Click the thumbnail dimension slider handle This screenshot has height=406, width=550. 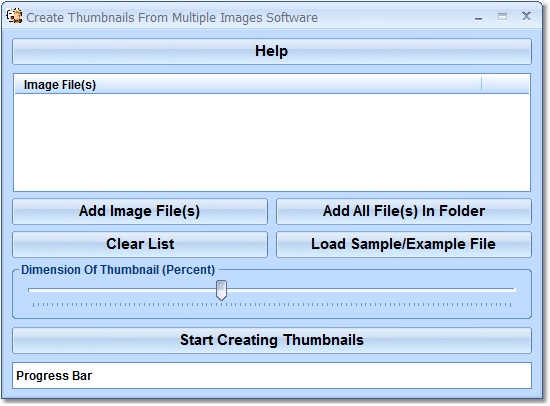coord(221,290)
